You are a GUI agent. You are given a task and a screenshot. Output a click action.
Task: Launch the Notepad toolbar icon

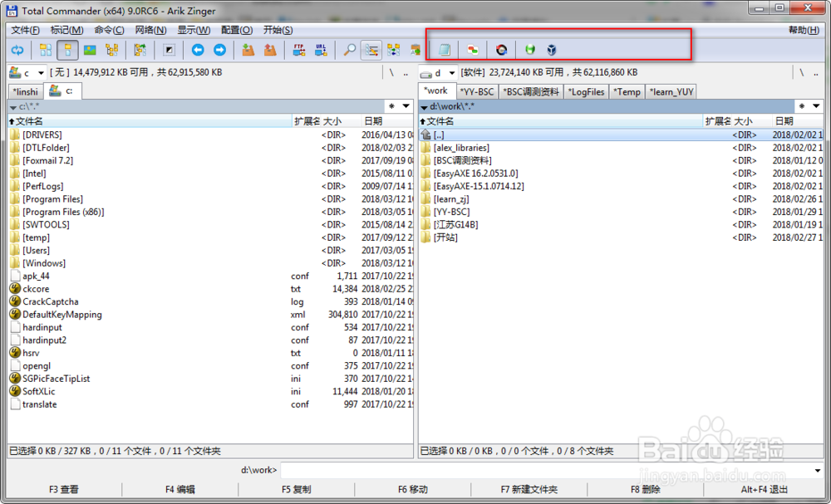[x=444, y=51]
